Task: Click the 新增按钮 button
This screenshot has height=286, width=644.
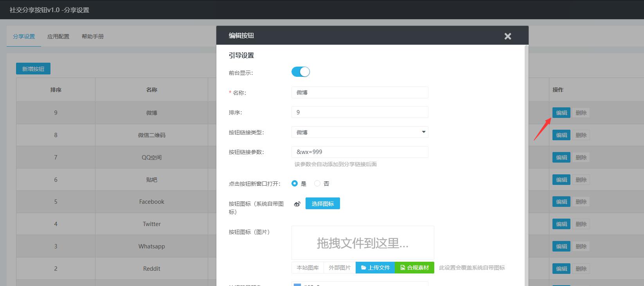Action: (x=33, y=69)
